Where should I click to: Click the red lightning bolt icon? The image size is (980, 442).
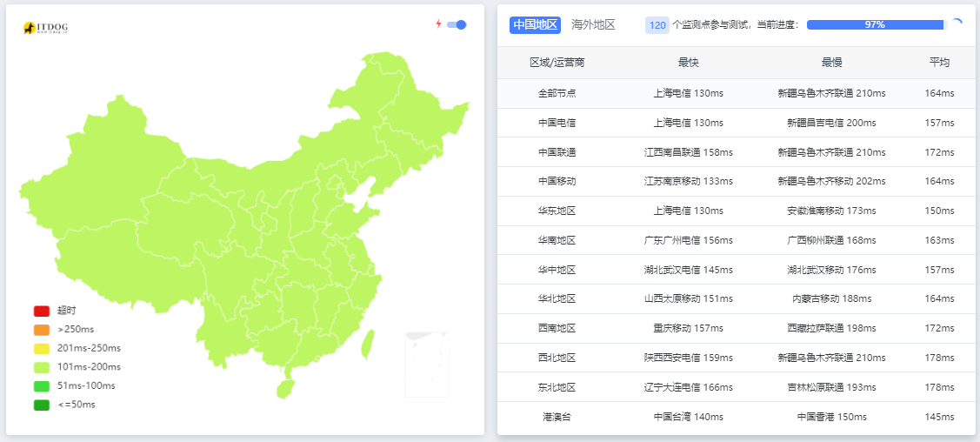[439, 24]
